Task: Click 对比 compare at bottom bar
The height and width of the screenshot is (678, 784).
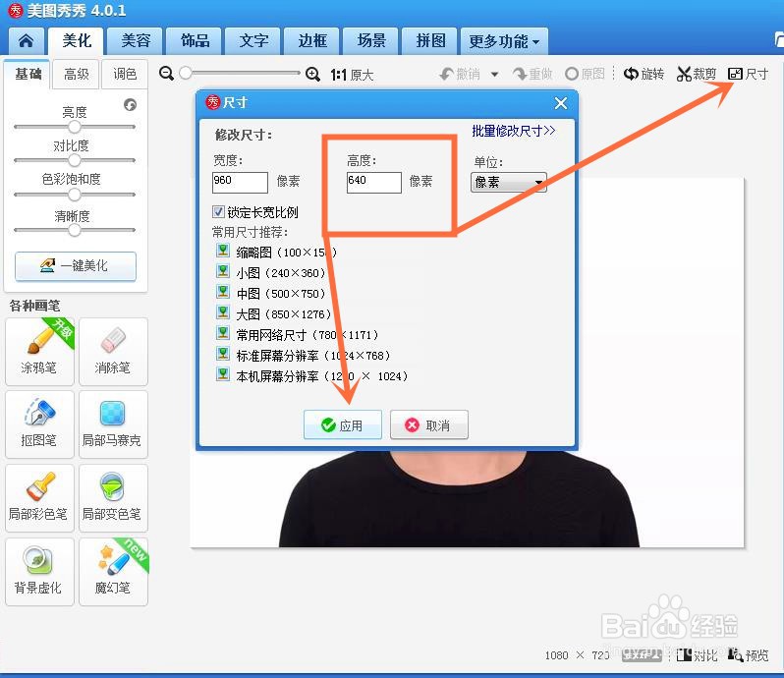Action: pyautogui.click(x=697, y=655)
